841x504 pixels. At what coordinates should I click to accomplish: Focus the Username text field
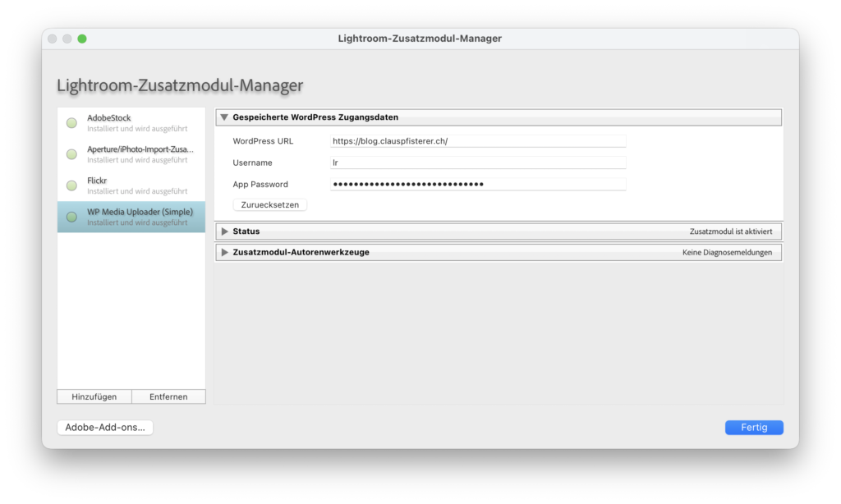[x=477, y=163]
